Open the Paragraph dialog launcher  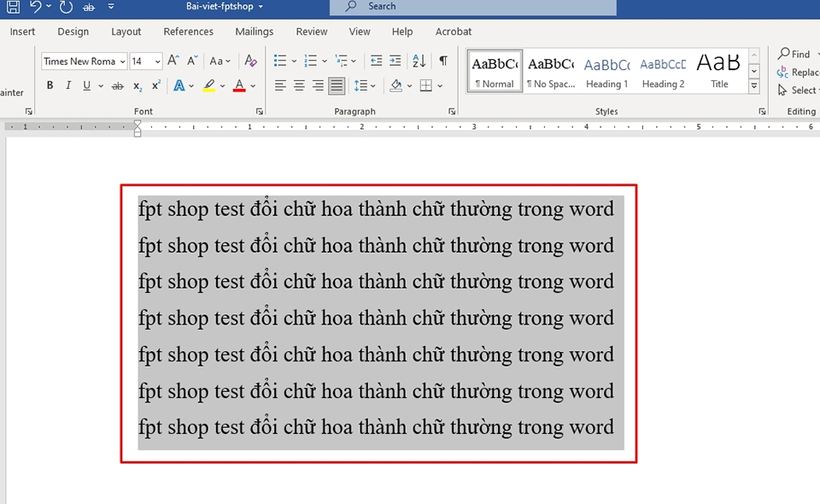coord(452,111)
